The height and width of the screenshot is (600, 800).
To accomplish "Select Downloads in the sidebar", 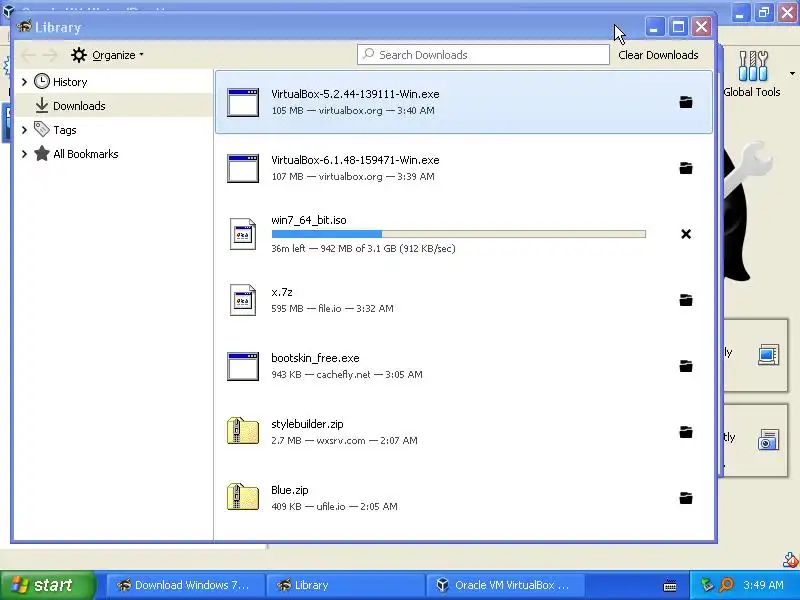I will [113, 106].
